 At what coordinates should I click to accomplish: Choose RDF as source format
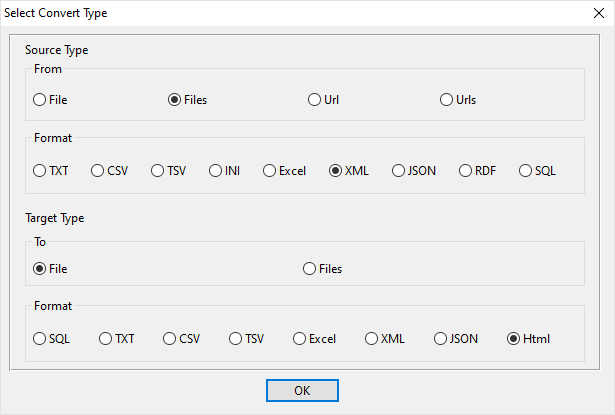point(465,171)
